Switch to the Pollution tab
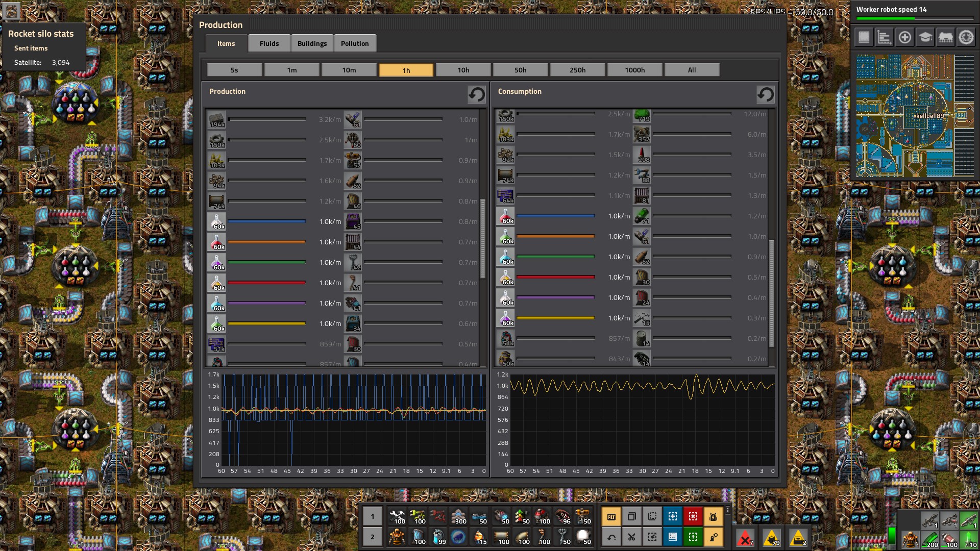The image size is (980, 551). coord(355,43)
